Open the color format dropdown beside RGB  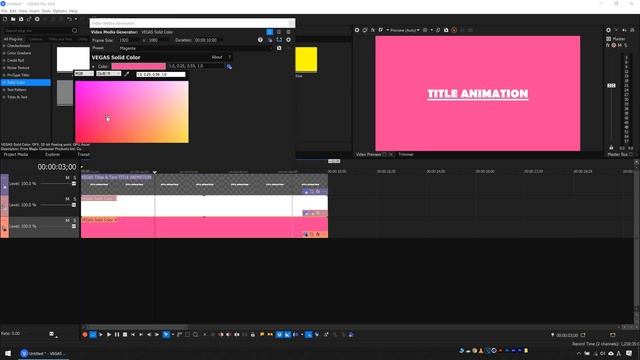coord(109,74)
